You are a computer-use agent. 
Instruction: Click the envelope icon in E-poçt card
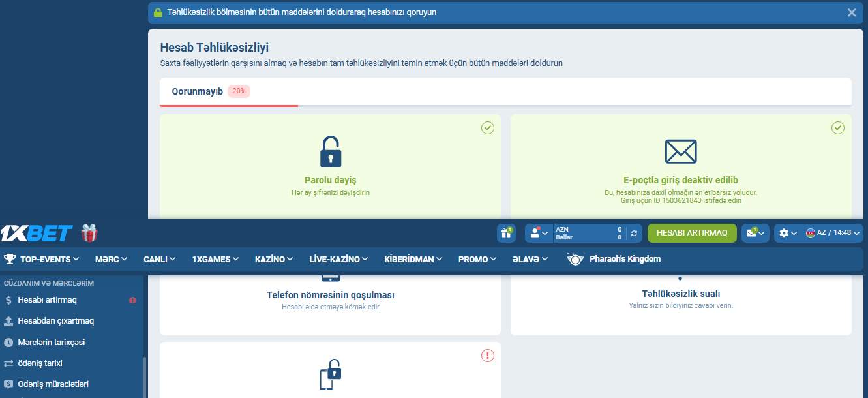[x=681, y=152]
